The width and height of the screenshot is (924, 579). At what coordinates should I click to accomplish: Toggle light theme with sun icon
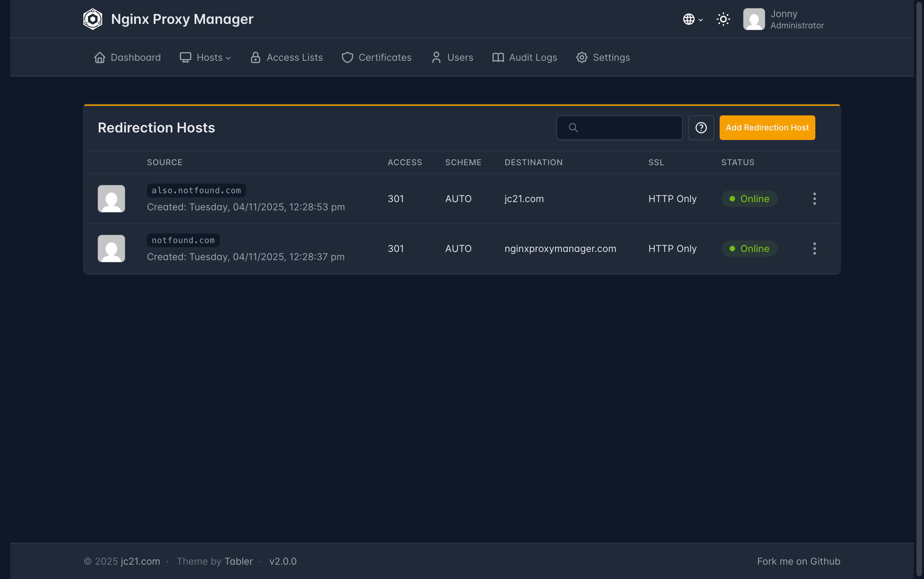[x=723, y=19]
